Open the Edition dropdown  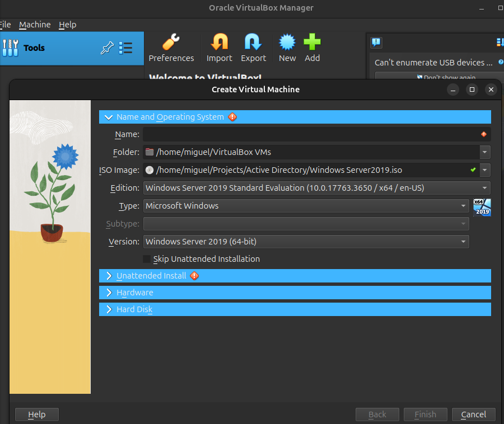[x=316, y=188]
